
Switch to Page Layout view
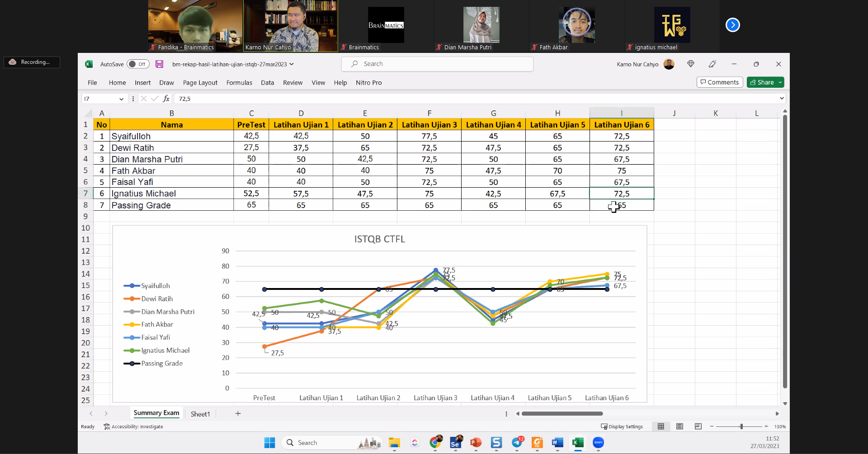[679, 426]
